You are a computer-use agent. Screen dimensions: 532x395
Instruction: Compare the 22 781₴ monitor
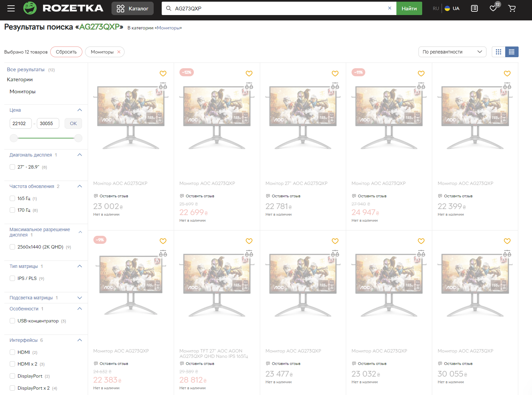335,86
